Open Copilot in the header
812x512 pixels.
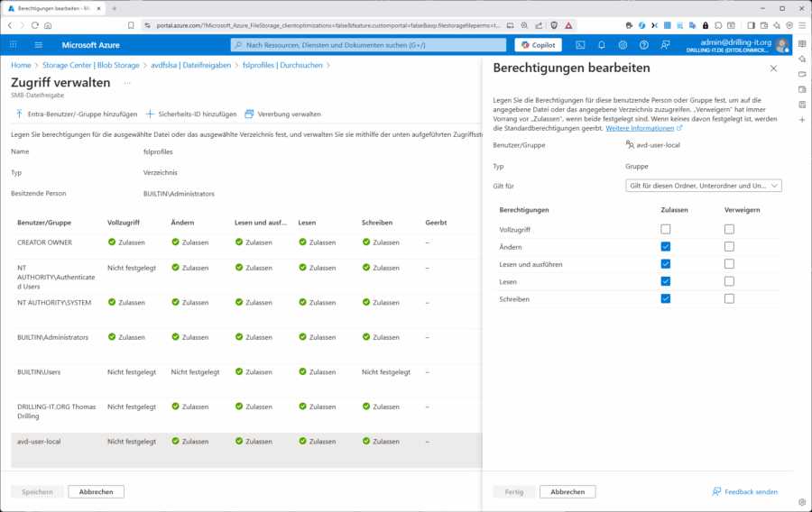click(538, 45)
